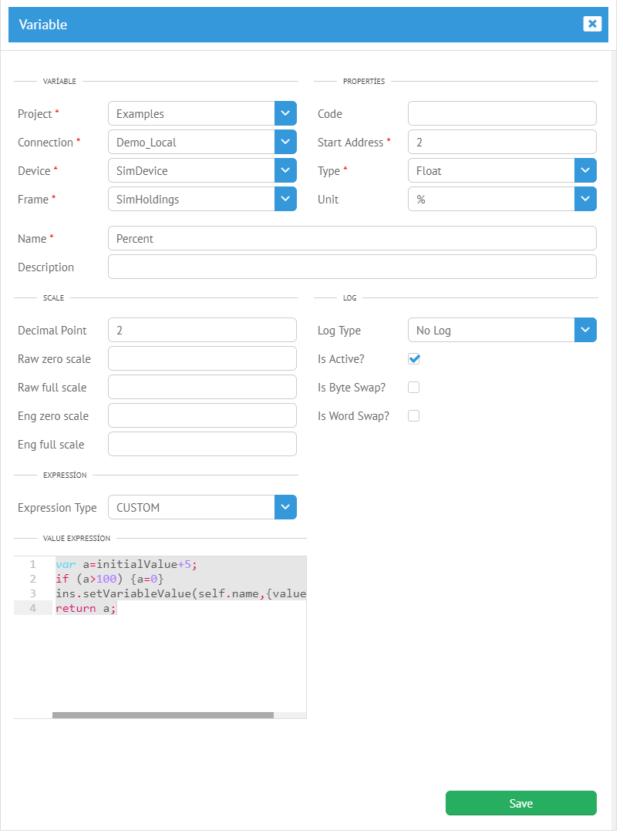Viewport: 623px width, 840px height.
Task: Click the Name field containing Percent
Action: (352, 238)
